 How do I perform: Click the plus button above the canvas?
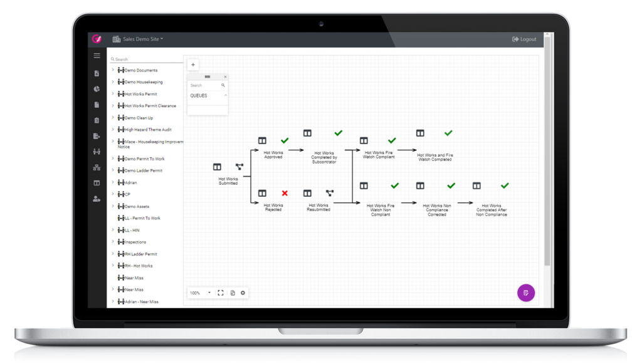[193, 65]
